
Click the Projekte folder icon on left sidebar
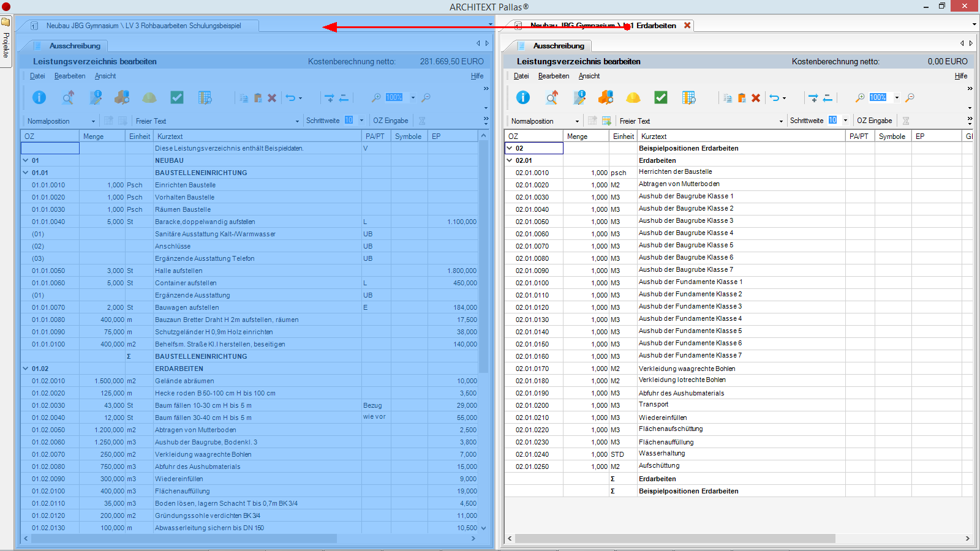tap(6, 22)
